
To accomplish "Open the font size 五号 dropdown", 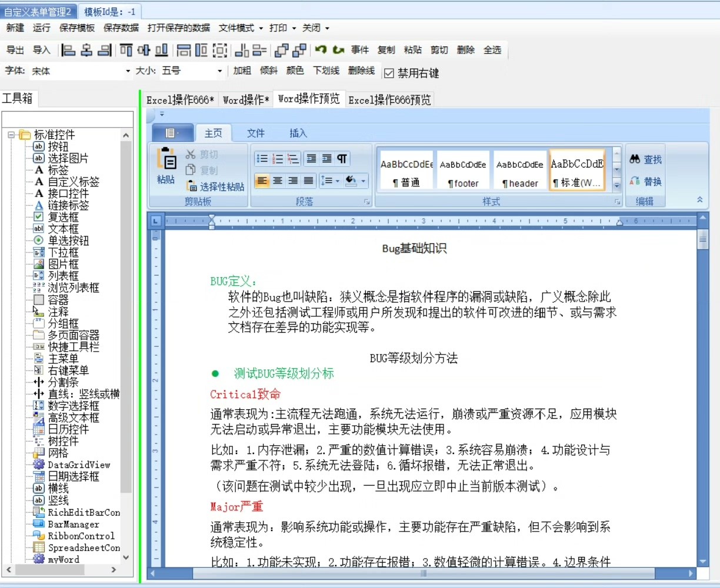I will pyautogui.click(x=220, y=71).
